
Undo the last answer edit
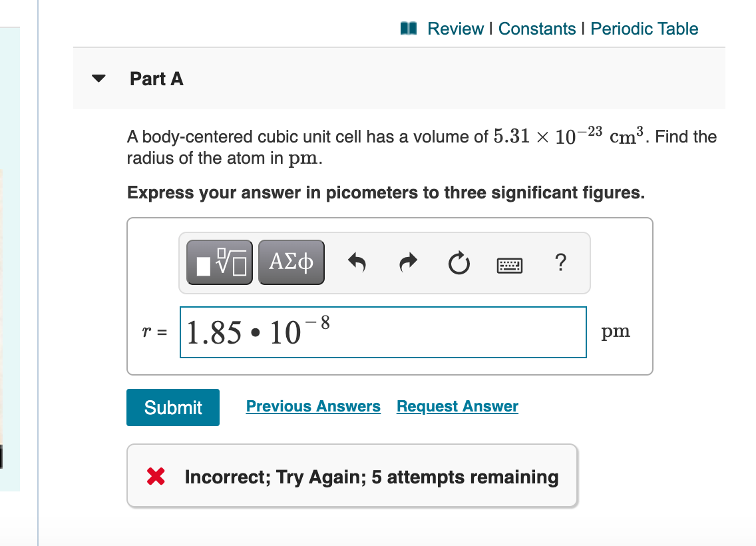click(x=357, y=262)
